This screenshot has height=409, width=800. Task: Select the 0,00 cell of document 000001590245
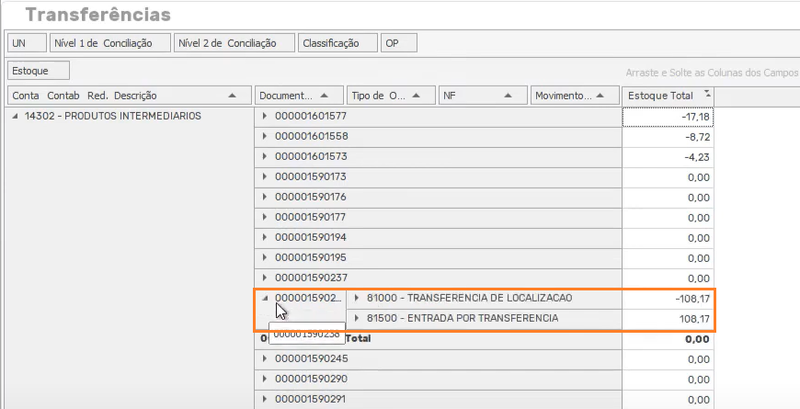668,360
